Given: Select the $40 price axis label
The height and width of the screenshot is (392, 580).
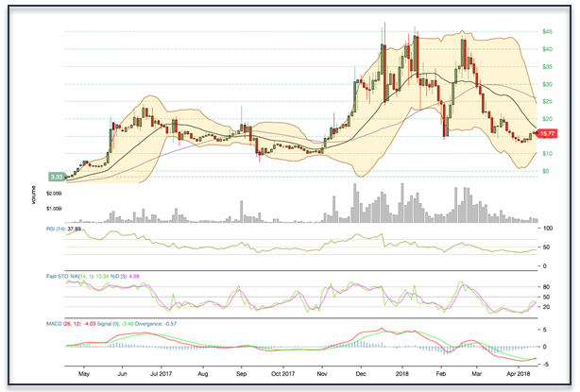Looking at the screenshot, I should coord(548,49).
